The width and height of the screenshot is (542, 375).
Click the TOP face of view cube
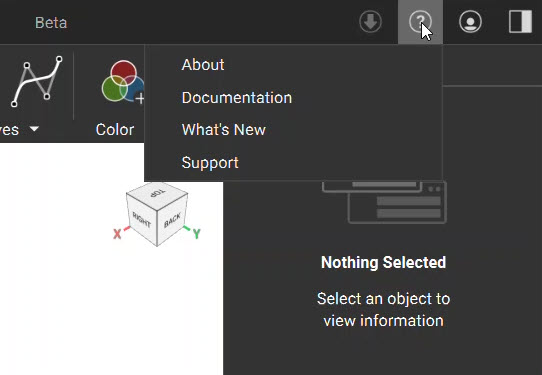[x=157, y=195]
